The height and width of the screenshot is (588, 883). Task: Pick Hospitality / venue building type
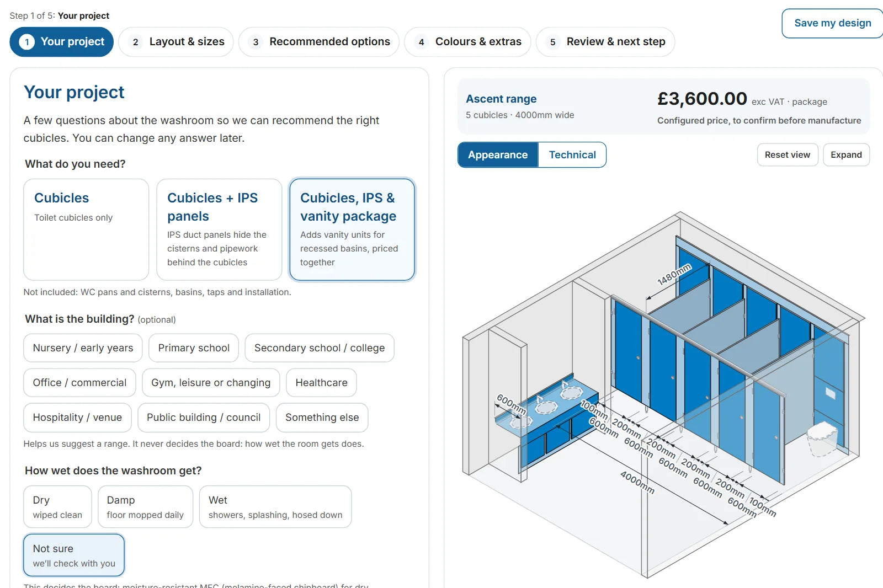pyautogui.click(x=77, y=418)
